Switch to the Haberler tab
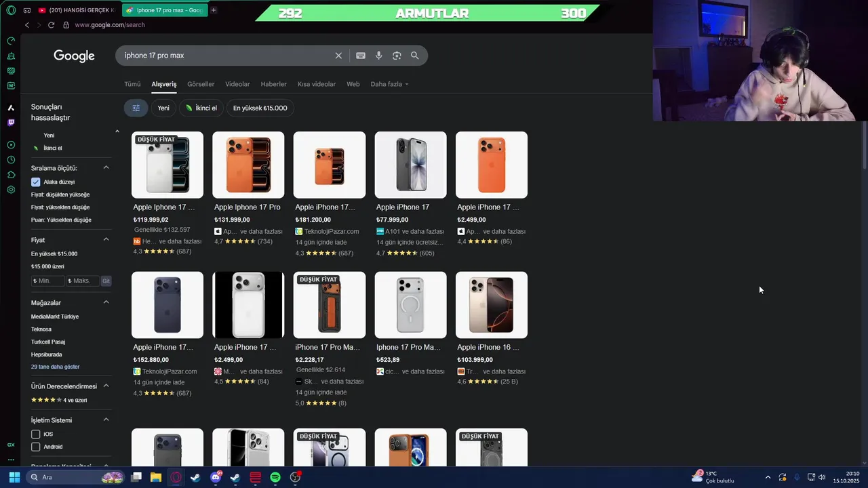Viewport: 868px width, 488px height. [274, 84]
